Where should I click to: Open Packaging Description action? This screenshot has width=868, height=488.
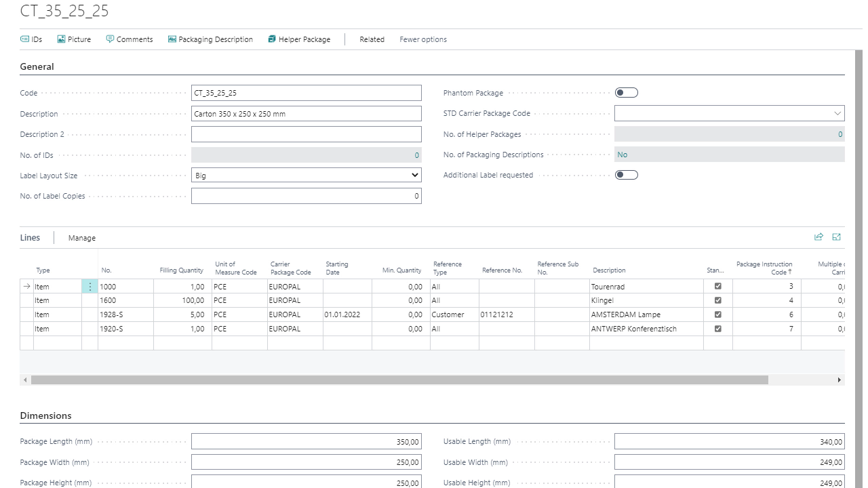click(x=210, y=39)
